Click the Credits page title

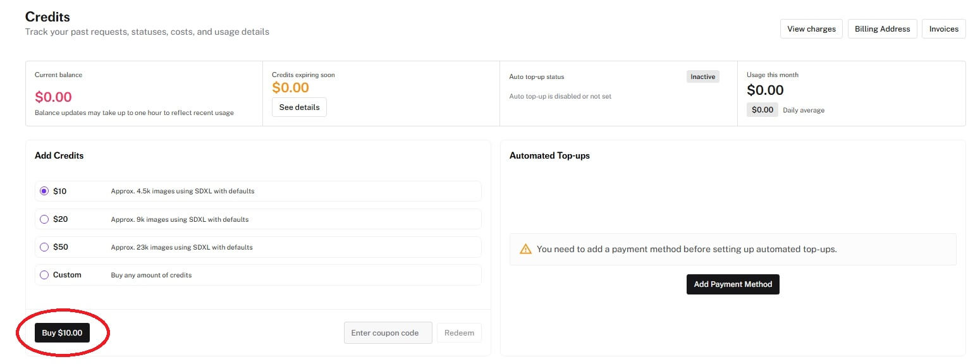coord(47,17)
